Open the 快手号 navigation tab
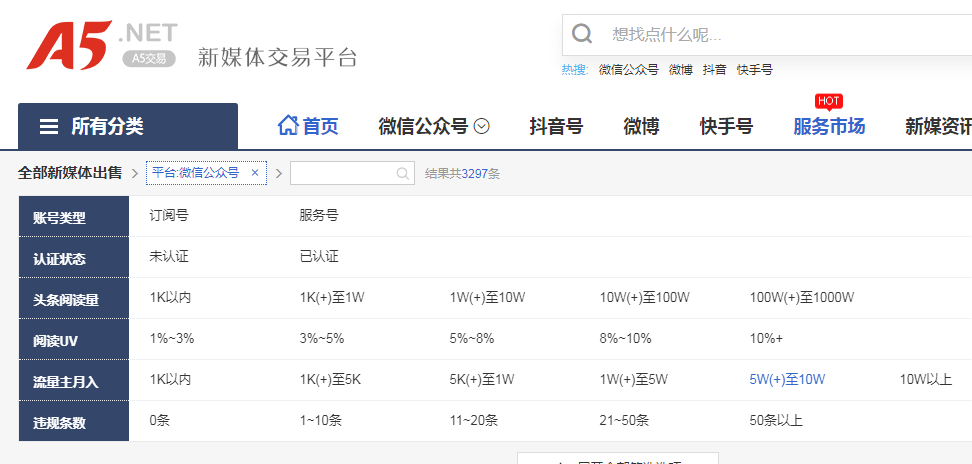972x464 pixels. (x=726, y=127)
